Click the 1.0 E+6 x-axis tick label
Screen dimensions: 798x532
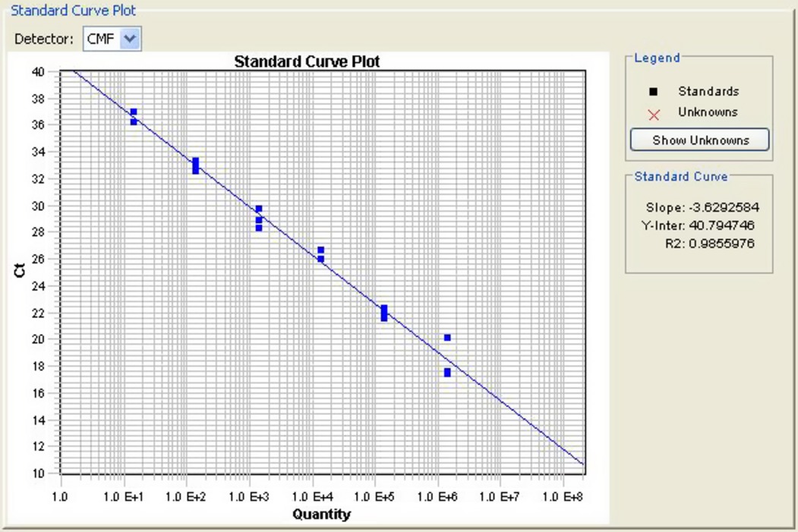437,496
